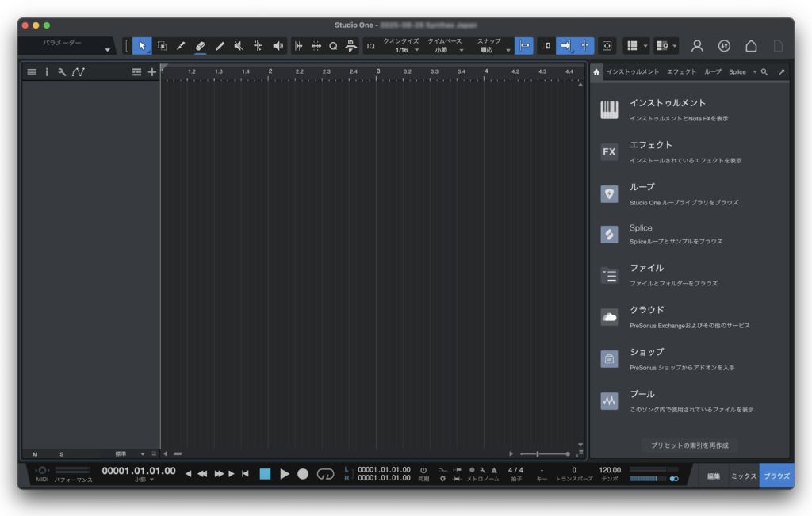812x516 pixels.
Task: Adjust the timeline horizontal zoom slider
Action: pyautogui.click(x=538, y=454)
